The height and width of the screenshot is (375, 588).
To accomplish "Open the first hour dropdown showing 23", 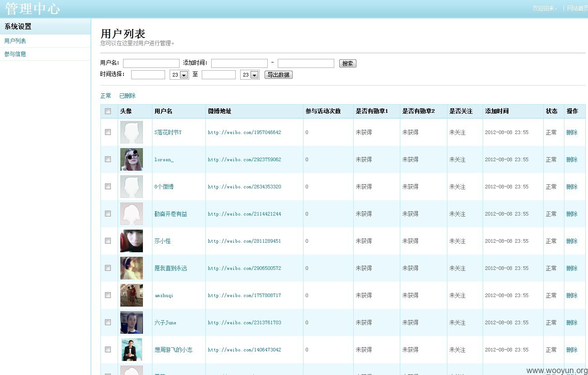I will click(x=179, y=75).
